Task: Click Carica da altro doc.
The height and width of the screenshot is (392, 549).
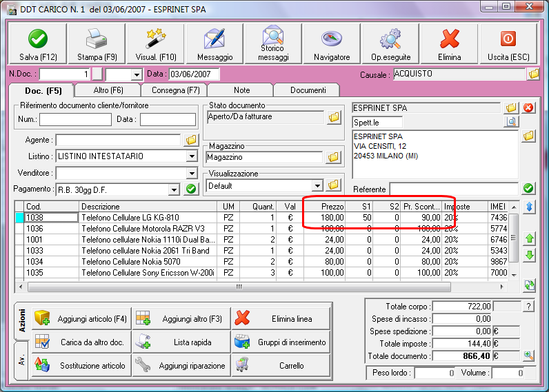Action: point(81,342)
